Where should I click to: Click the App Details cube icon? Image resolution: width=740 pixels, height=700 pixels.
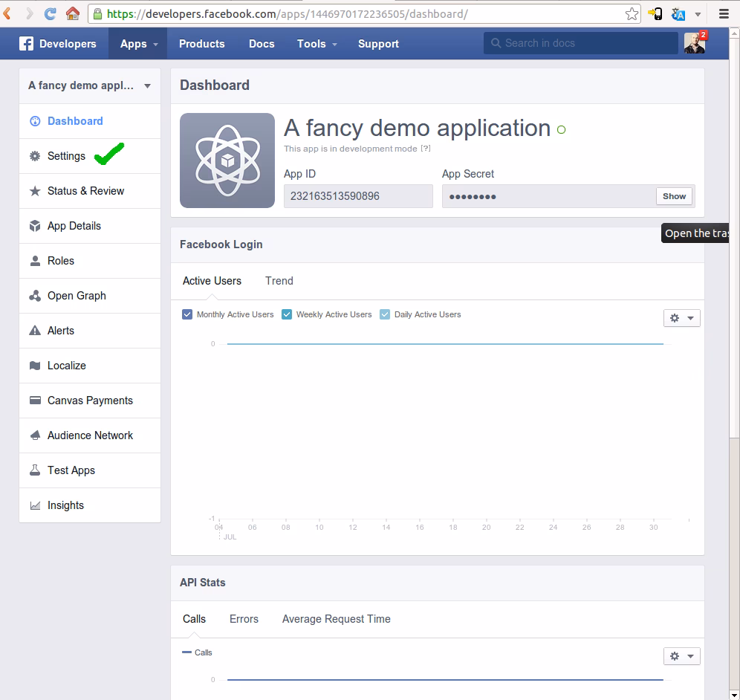point(35,226)
